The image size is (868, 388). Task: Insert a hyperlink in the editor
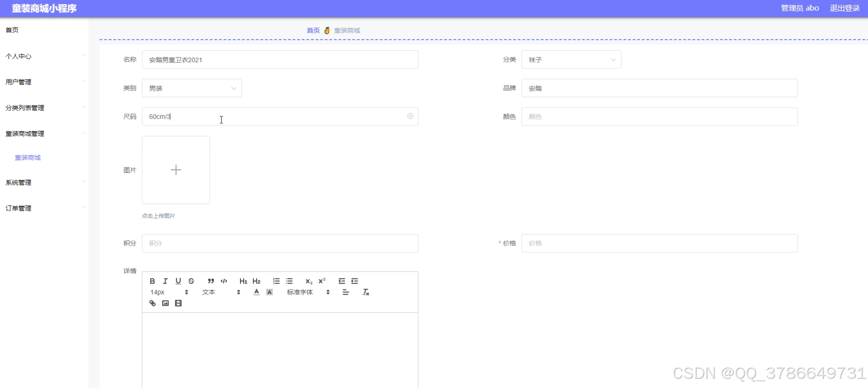click(x=152, y=303)
